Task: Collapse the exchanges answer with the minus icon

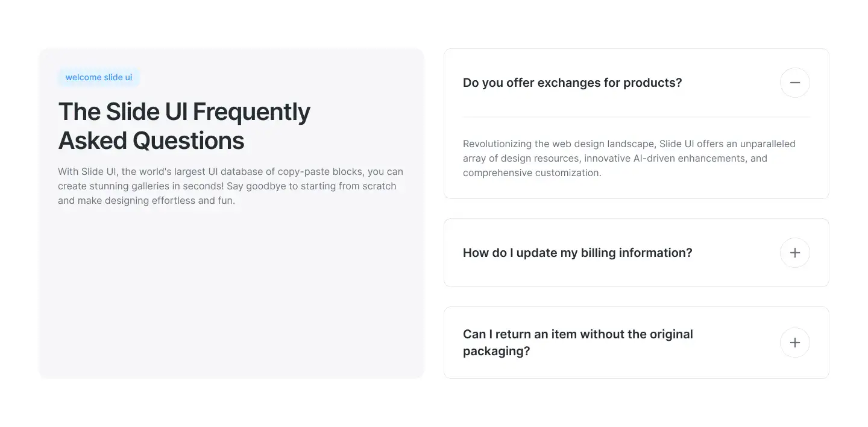Action: click(x=794, y=83)
